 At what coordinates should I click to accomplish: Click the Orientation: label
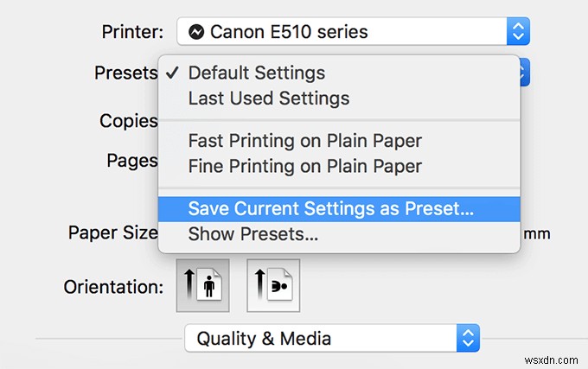pos(113,286)
